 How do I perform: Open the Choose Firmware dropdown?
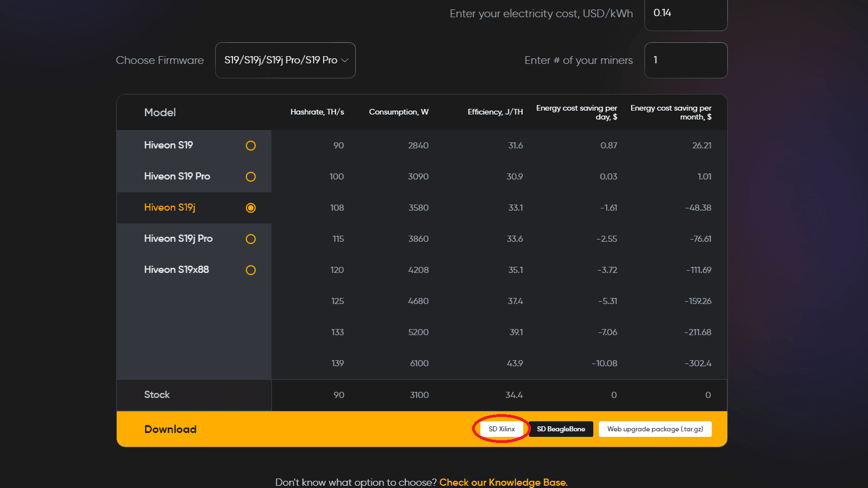tap(285, 60)
